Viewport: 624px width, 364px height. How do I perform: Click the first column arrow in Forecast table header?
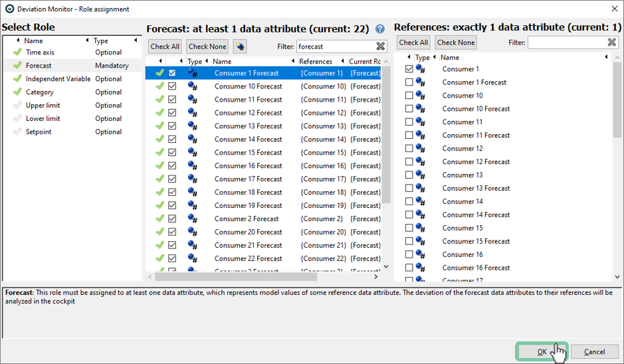coord(160,61)
